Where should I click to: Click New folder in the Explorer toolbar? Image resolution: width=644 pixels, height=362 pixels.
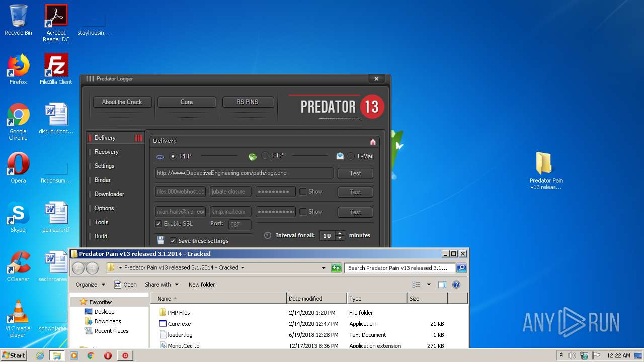[202, 285]
